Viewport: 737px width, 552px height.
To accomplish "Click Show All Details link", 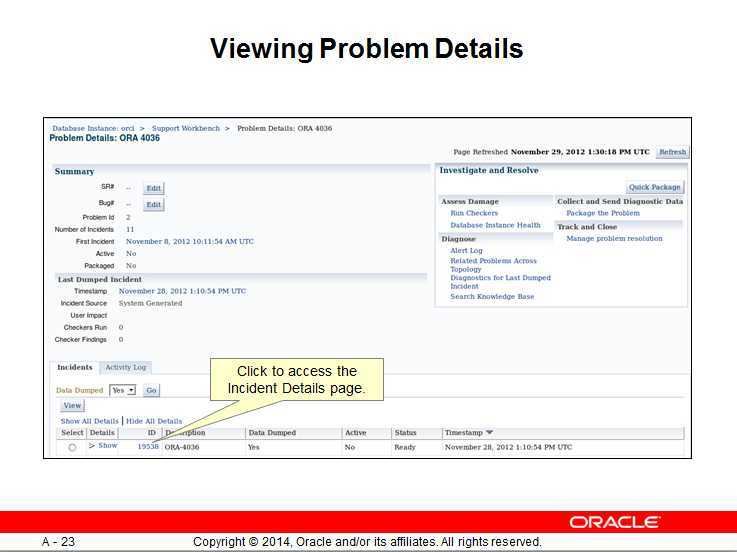I will pos(90,421).
